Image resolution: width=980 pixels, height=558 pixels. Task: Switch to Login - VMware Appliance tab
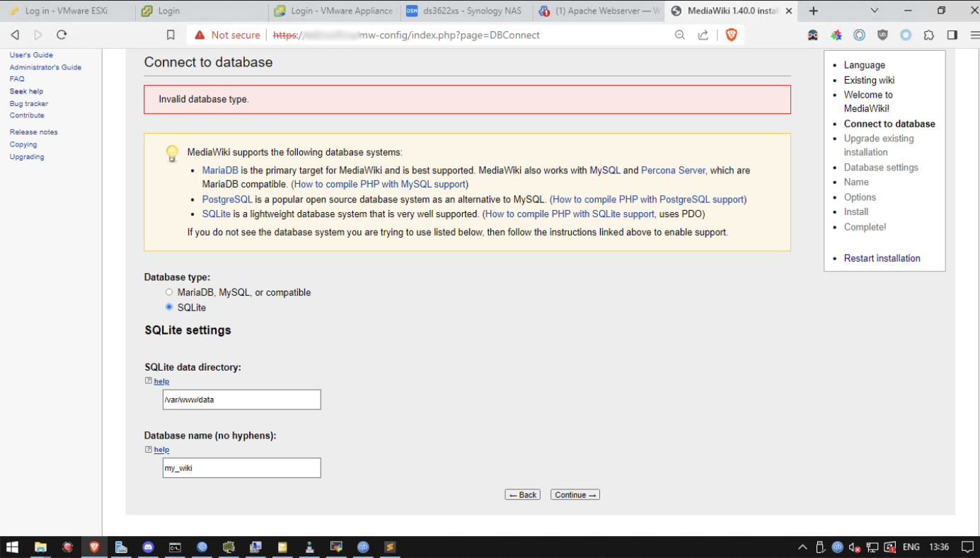pyautogui.click(x=334, y=11)
